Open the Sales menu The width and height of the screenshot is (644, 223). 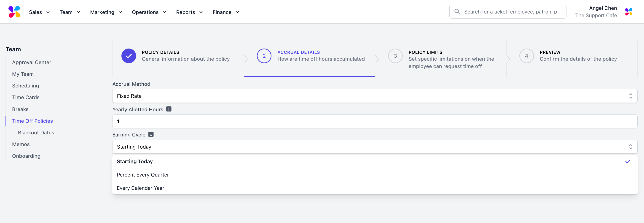click(x=39, y=12)
